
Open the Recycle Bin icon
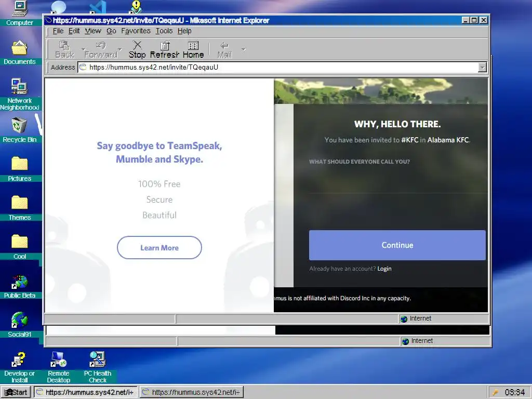pyautogui.click(x=20, y=130)
